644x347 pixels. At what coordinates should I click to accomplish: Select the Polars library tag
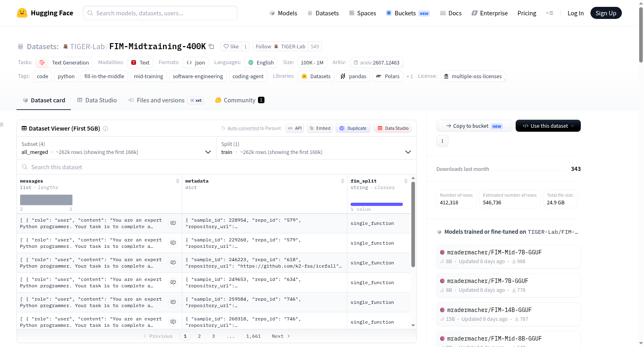tap(388, 76)
